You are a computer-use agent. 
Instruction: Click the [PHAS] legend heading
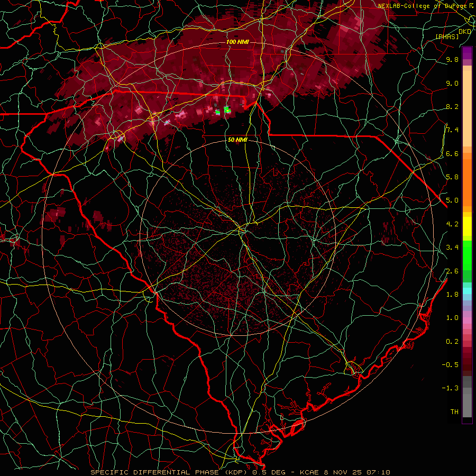tap(447, 36)
